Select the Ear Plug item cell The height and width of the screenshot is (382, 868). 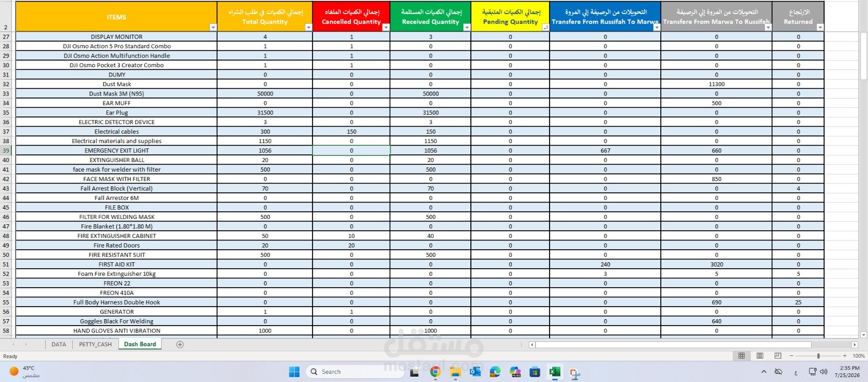[117, 113]
